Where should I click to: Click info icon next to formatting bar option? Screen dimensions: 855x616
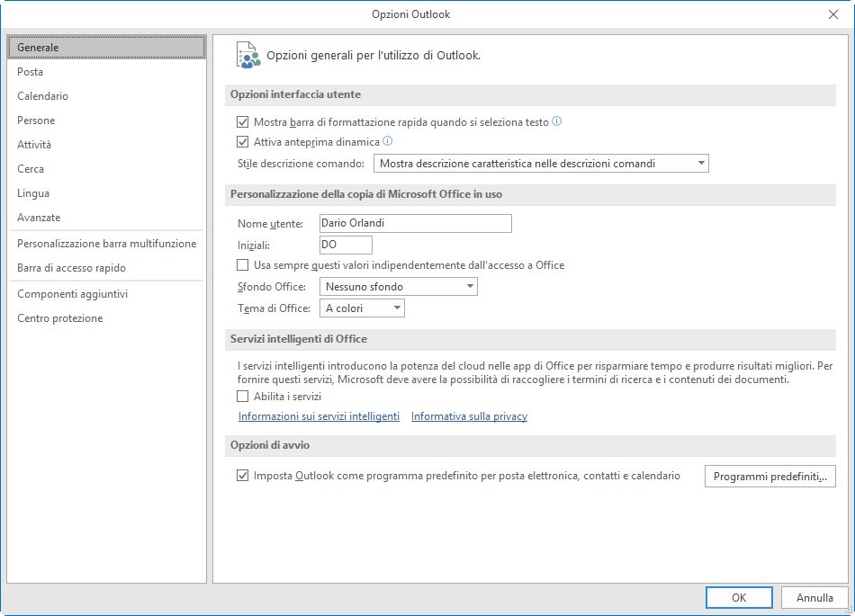point(556,121)
